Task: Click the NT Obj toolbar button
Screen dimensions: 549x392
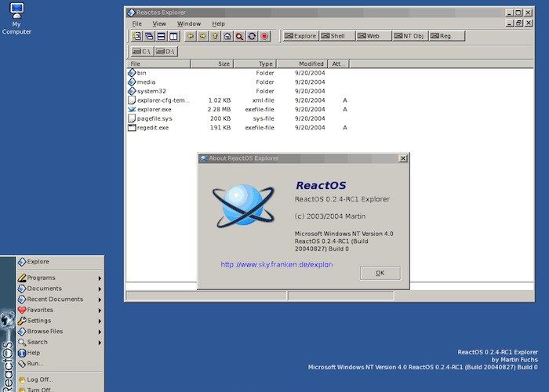Action: click(410, 36)
